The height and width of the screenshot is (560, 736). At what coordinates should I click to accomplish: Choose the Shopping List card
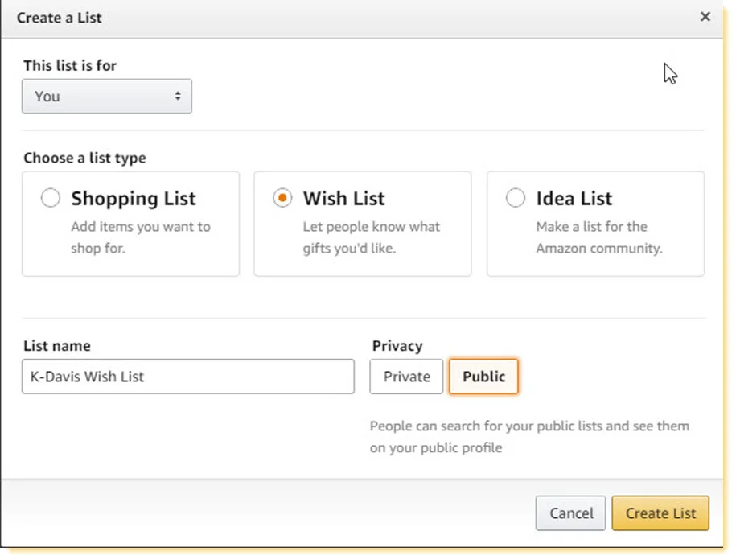(x=131, y=224)
